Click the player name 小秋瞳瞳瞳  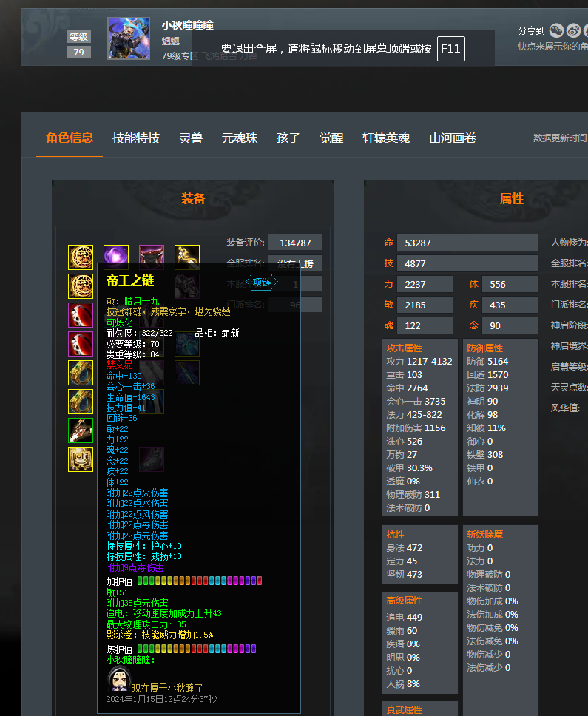tap(188, 25)
